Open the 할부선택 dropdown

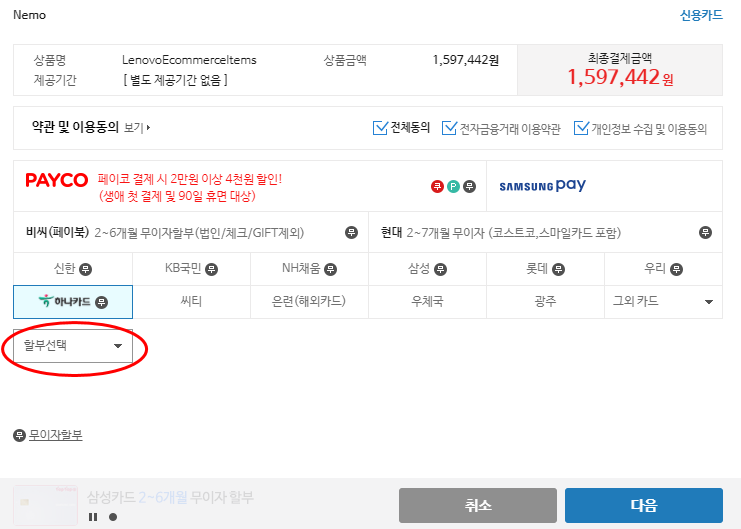tap(73, 346)
